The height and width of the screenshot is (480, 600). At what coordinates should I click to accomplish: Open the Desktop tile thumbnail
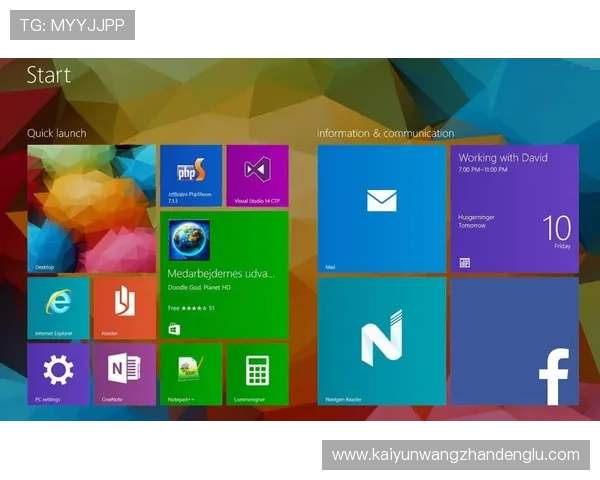click(x=91, y=208)
